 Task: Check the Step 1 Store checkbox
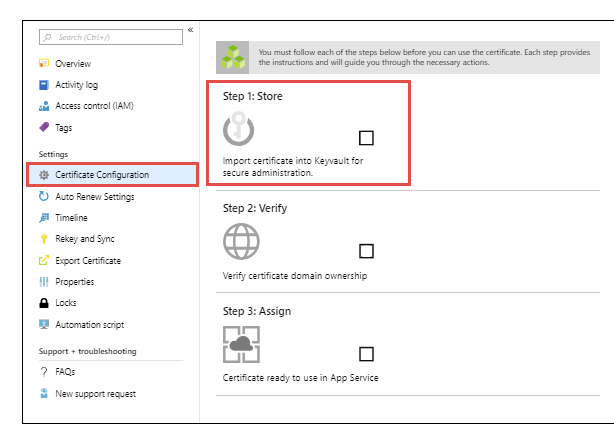[366, 138]
